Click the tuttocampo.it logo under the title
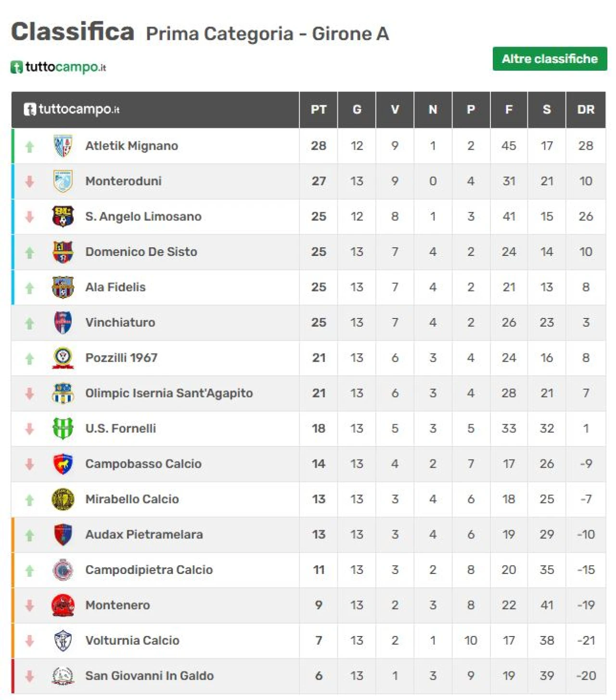Image resolution: width=616 pixels, height=700 pixels. pyautogui.click(x=58, y=67)
